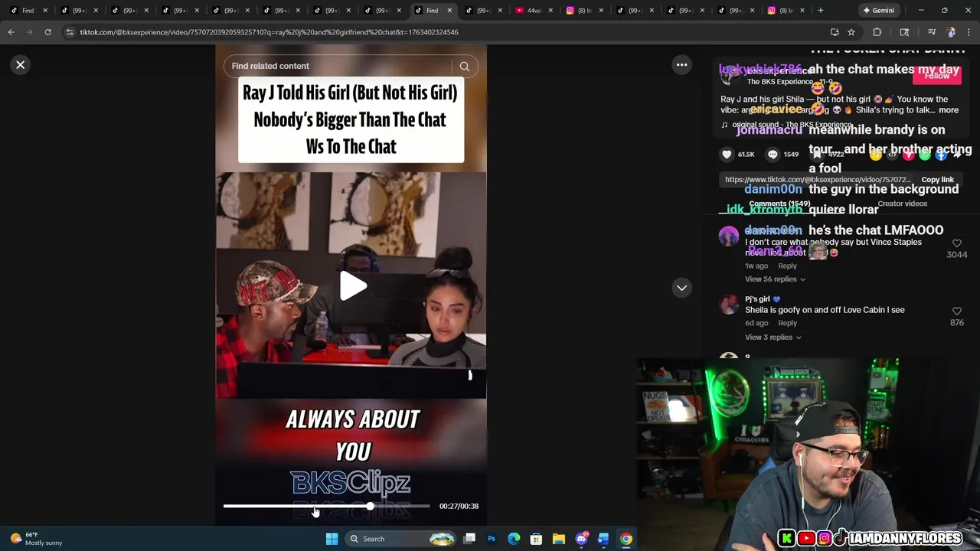Open File Explorer from taskbar
The height and width of the screenshot is (551, 980).
click(x=559, y=539)
